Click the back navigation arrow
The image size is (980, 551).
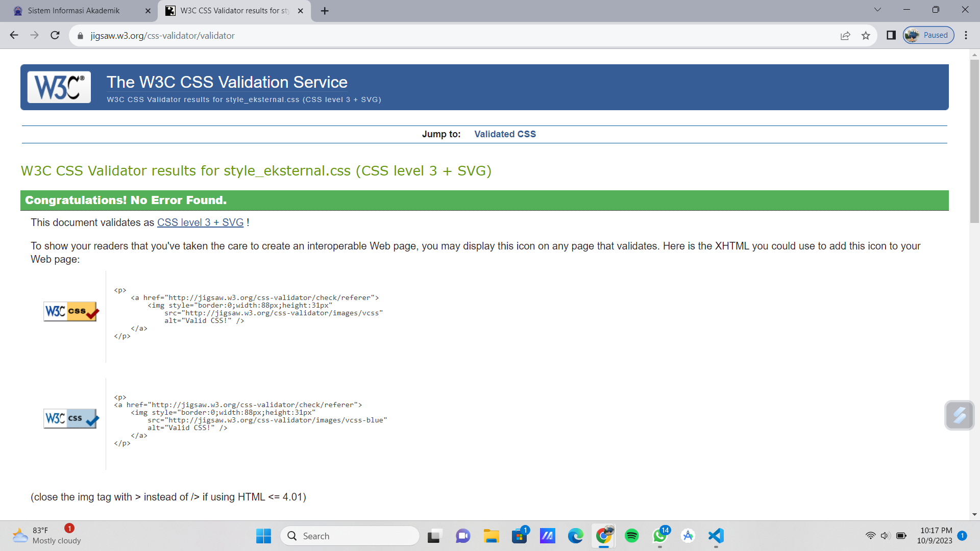coord(14,35)
